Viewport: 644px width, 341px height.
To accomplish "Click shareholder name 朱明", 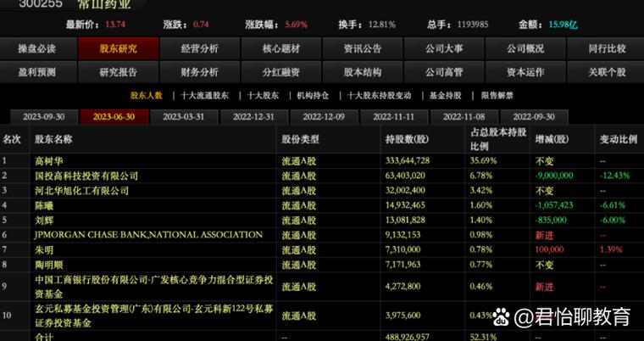I will pyautogui.click(x=44, y=249).
